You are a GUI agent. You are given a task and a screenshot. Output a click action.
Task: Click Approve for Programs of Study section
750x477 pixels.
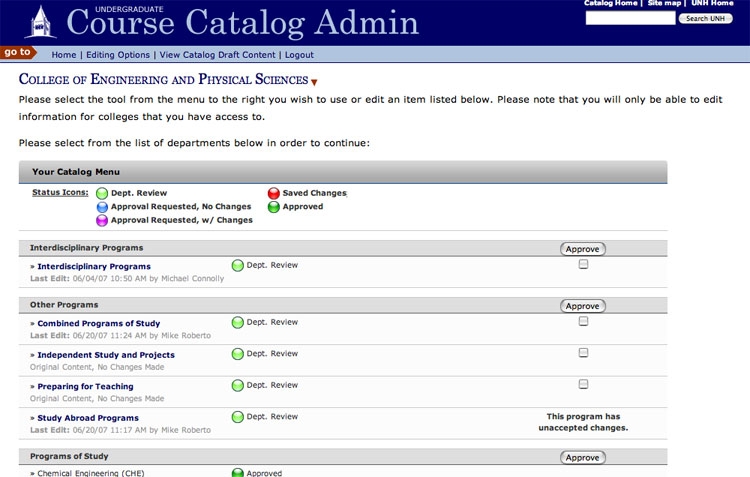(583, 457)
